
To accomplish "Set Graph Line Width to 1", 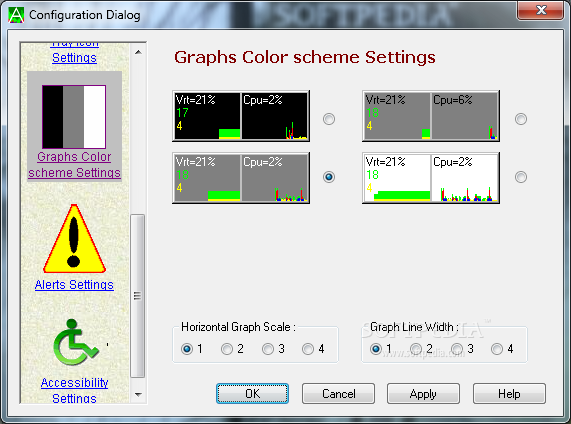I will [376, 349].
